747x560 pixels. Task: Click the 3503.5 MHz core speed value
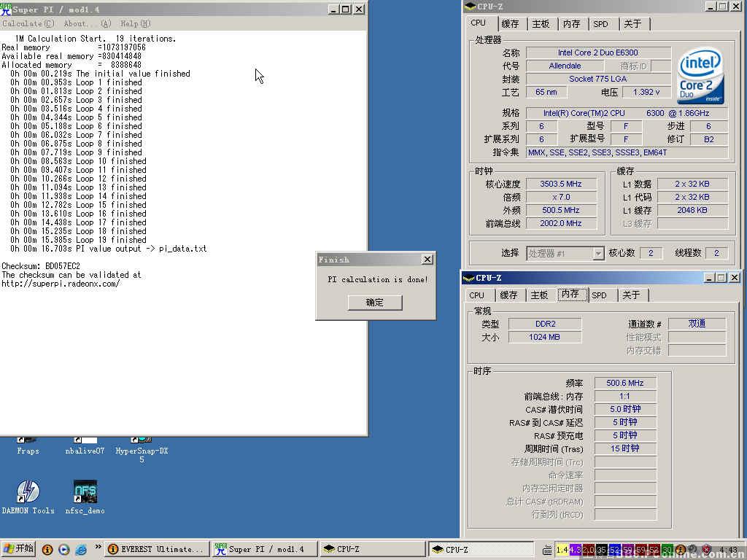tap(561, 184)
